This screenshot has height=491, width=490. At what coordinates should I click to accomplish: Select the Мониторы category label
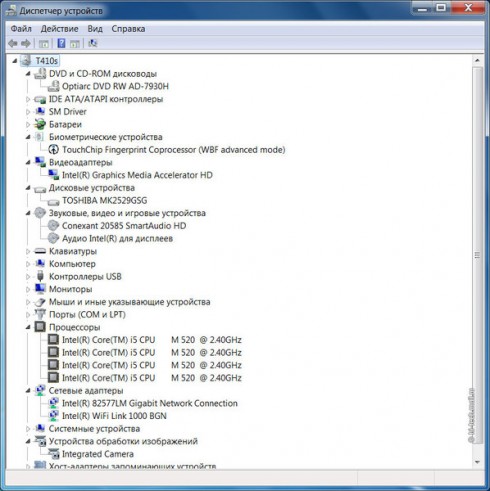point(71,289)
